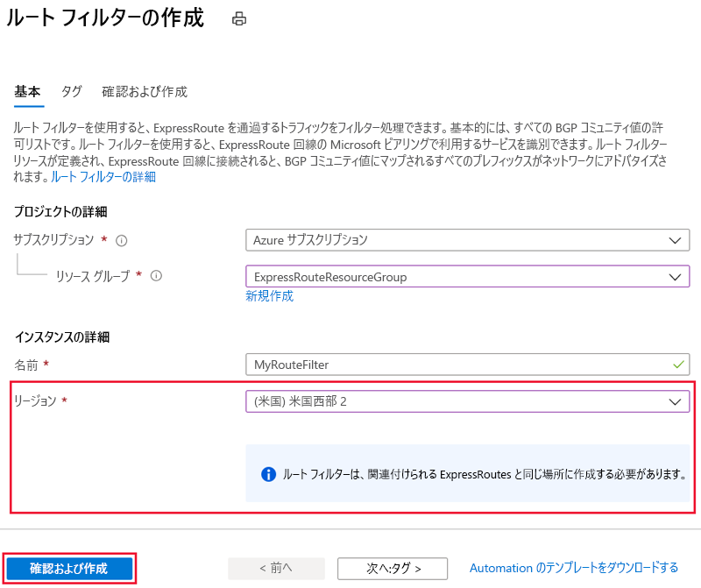701x588 pixels.
Task: Click the インスタンスの詳細 heading
Action: [x=62, y=337]
